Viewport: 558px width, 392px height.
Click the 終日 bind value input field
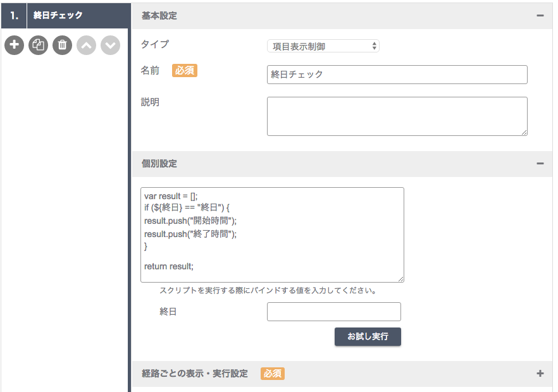point(334,312)
